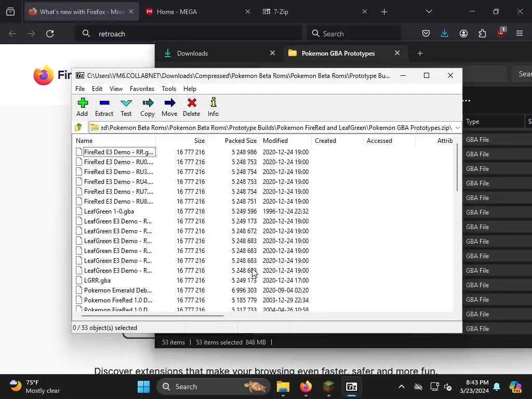Click the Move toolbar icon
The width and height of the screenshot is (532, 399).
tap(169, 107)
